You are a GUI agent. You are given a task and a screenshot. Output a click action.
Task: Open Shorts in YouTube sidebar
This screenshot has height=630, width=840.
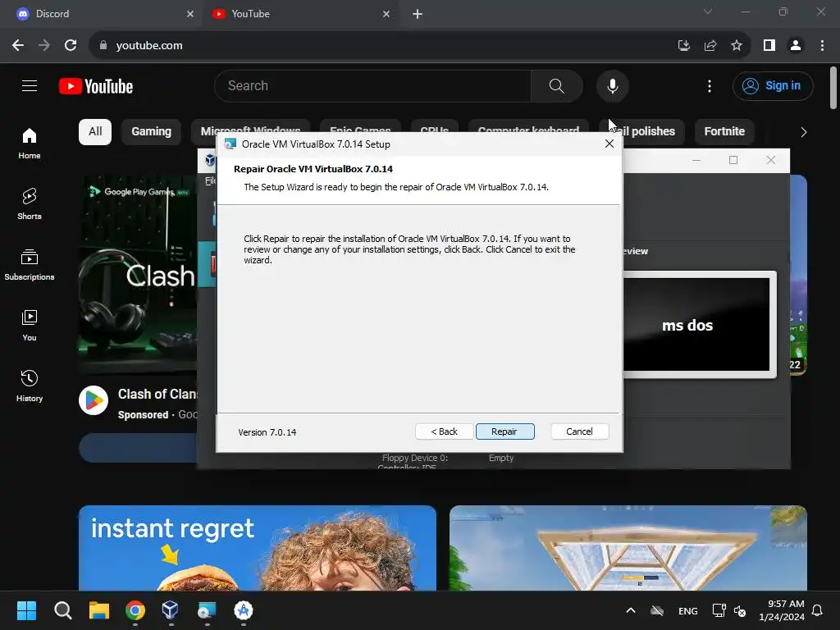coord(30,204)
